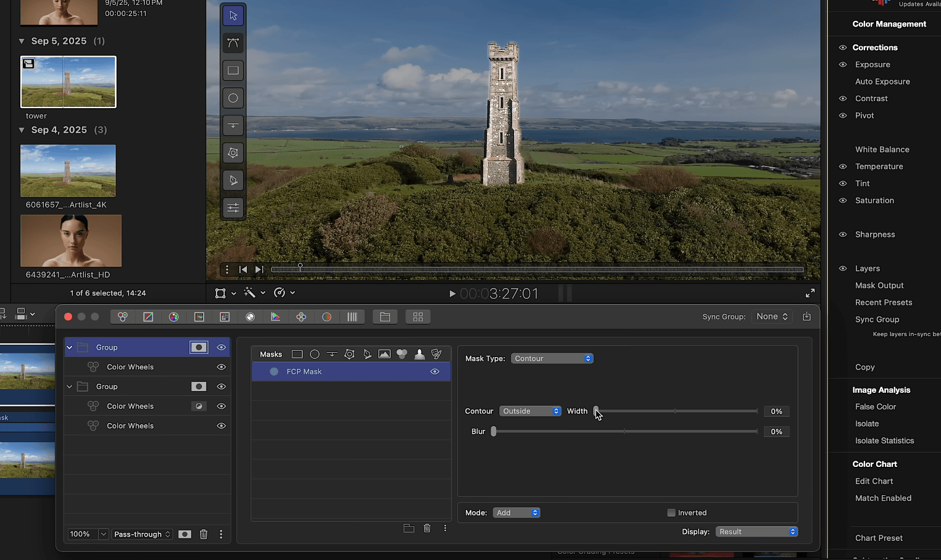The image size is (941, 560).
Task: Open the Contour Outside dropdown
Action: [x=530, y=411]
